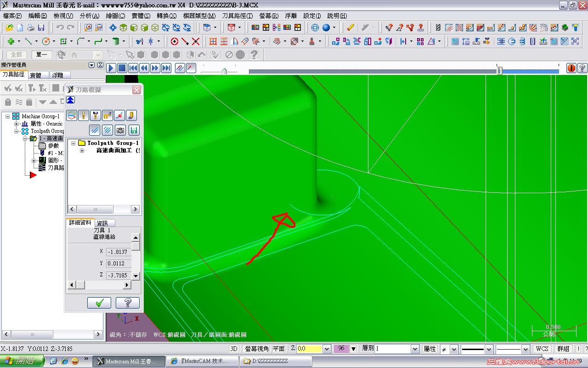588x368 pixels.
Task: Toggle the fourth icon in the backplot dialog's top row
Action: point(107,115)
